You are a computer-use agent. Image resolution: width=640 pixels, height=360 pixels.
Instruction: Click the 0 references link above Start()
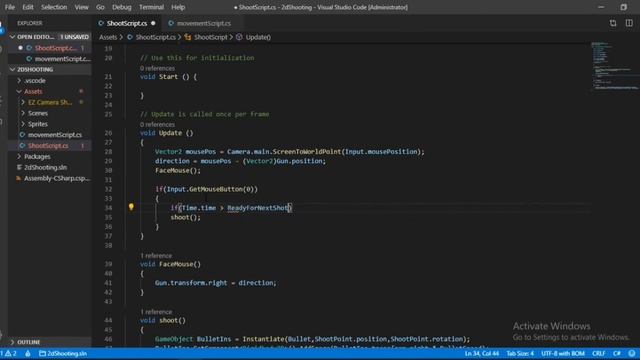(x=157, y=68)
